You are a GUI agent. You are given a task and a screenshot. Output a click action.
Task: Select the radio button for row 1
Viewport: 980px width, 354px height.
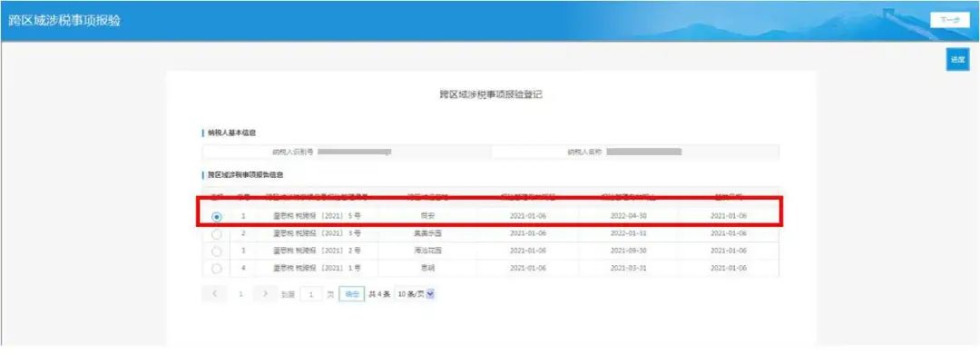(216, 216)
